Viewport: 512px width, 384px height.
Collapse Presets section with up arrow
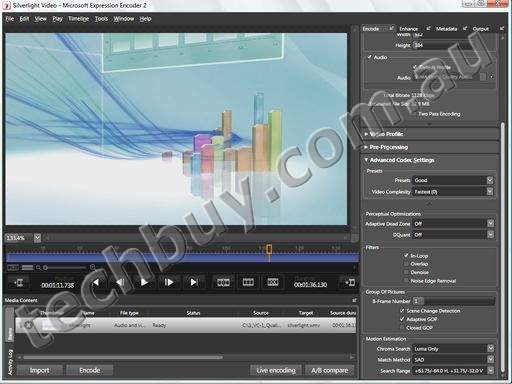pos(429,203)
